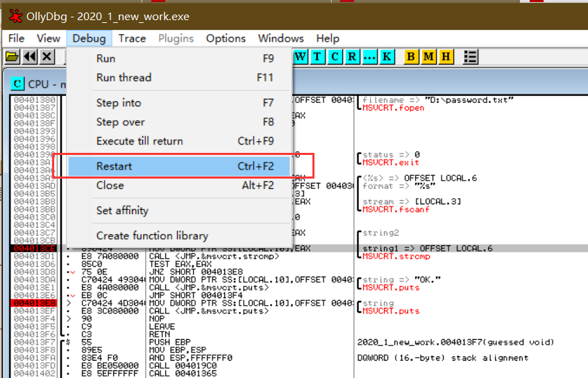
Task: Select 'DQWORD (16.-byte) stack alignment' comment
Action: pos(443,358)
